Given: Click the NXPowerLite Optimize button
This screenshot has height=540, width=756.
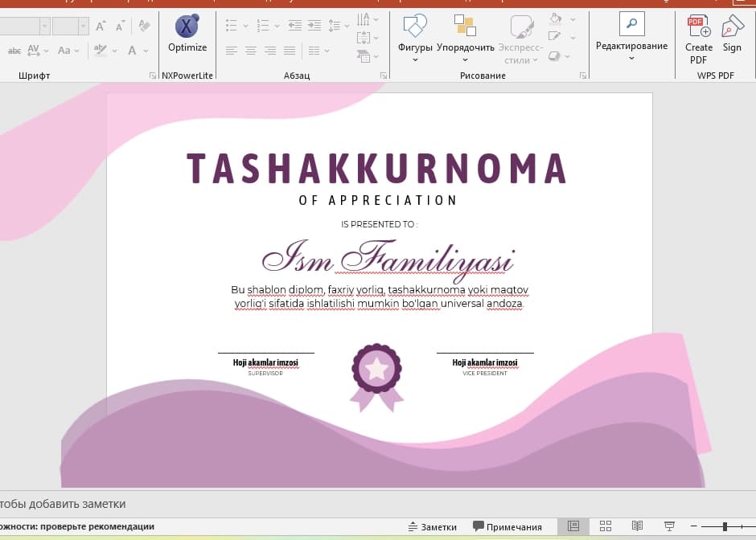Looking at the screenshot, I should click(x=187, y=33).
